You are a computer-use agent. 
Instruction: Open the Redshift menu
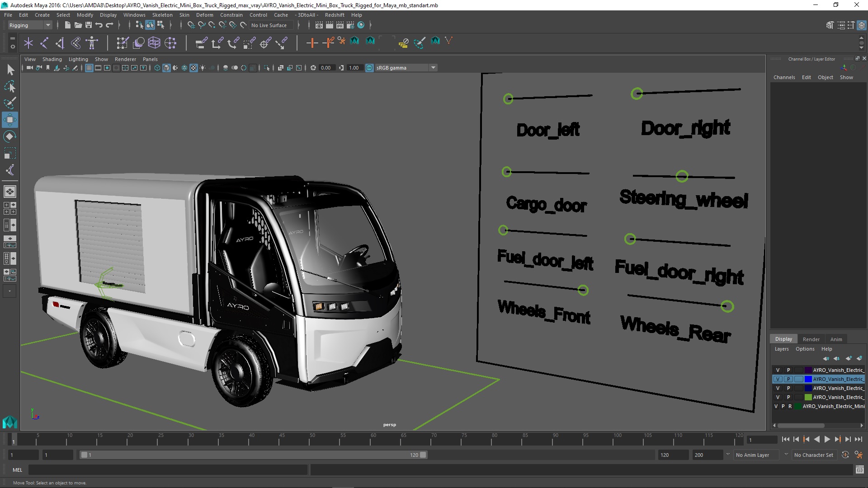point(335,15)
